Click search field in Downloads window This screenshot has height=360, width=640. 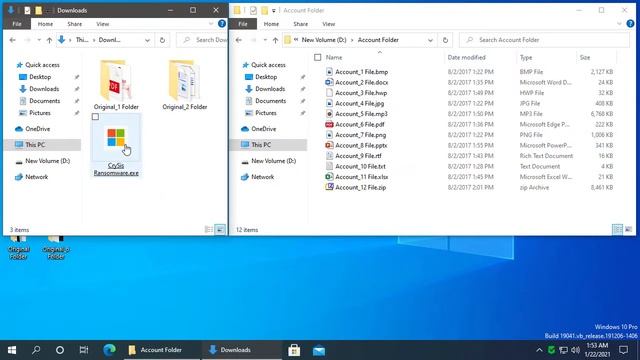pos(202,40)
